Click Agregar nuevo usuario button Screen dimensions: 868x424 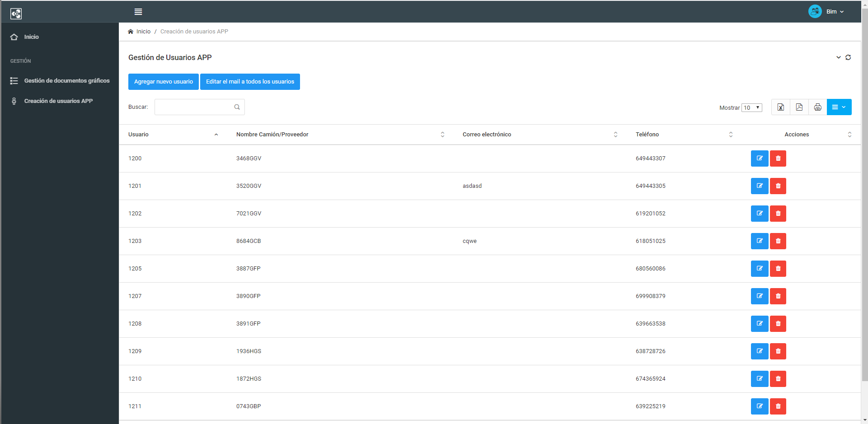pyautogui.click(x=163, y=82)
